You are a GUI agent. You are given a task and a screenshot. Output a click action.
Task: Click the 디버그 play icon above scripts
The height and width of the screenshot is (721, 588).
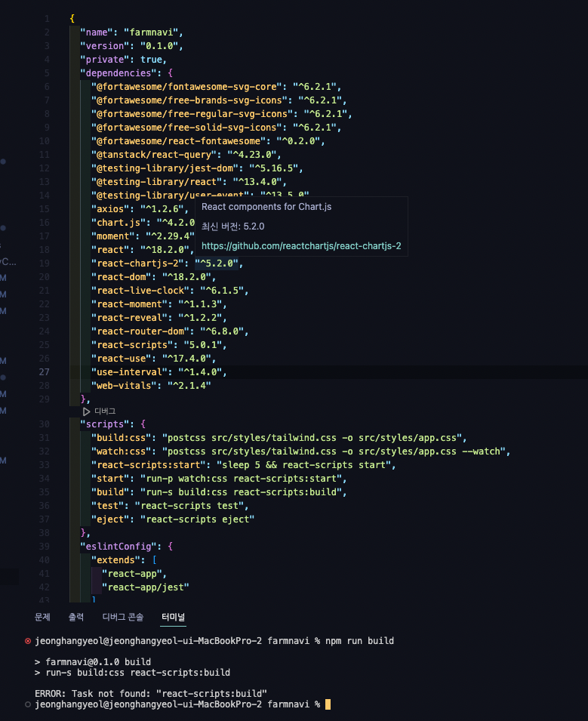(87, 411)
